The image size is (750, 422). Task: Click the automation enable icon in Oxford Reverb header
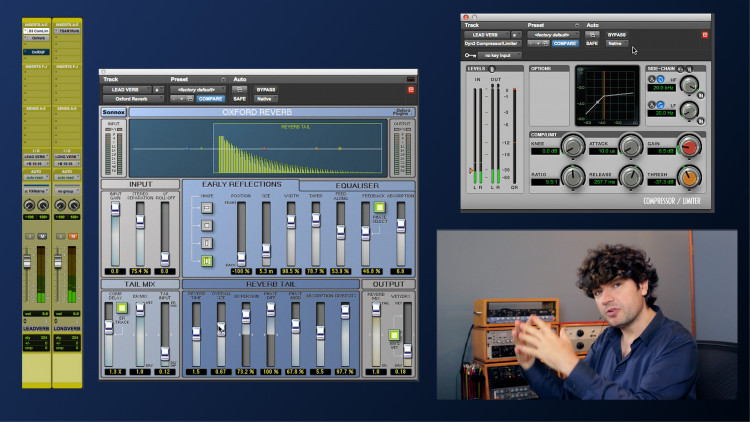pyautogui.click(x=239, y=89)
